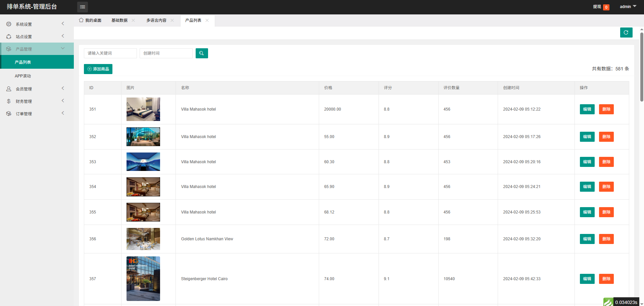Switch to the 我的桌面 tab
Image resolution: width=644 pixels, height=306 pixels.
tap(90, 20)
